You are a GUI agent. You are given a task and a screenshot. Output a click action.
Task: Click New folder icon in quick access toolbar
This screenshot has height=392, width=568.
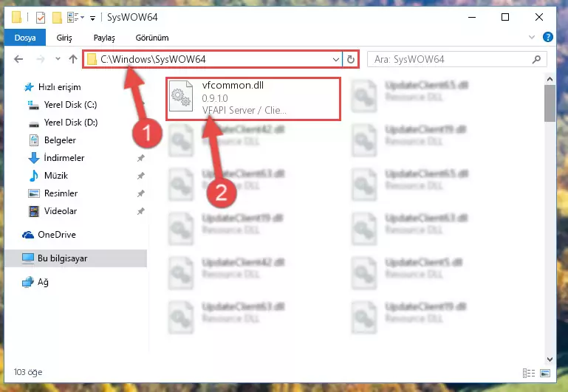pos(57,18)
